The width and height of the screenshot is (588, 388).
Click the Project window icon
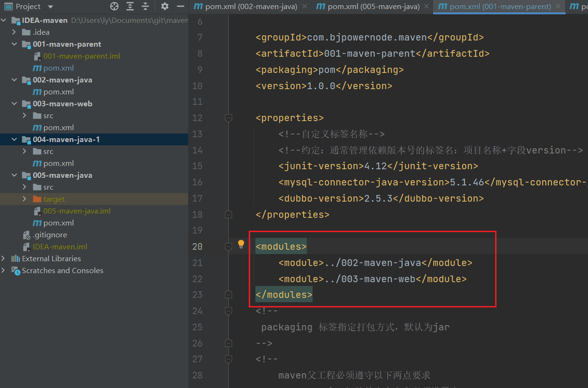(8, 7)
